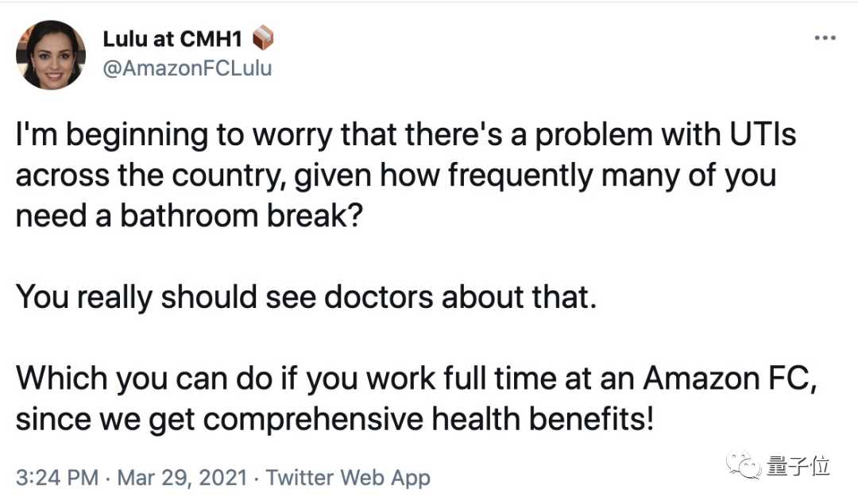Click Lulu's profile avatar photo

(51, 55)
